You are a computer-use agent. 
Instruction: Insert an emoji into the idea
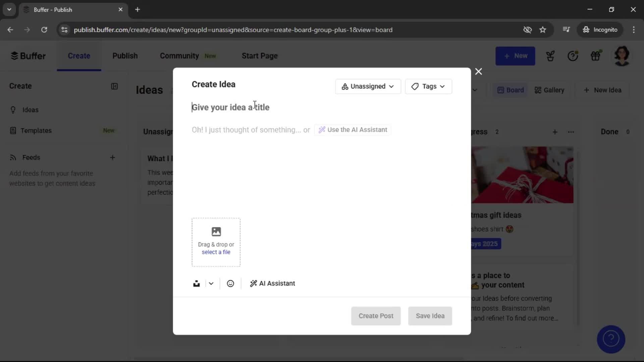coord(230,284)
